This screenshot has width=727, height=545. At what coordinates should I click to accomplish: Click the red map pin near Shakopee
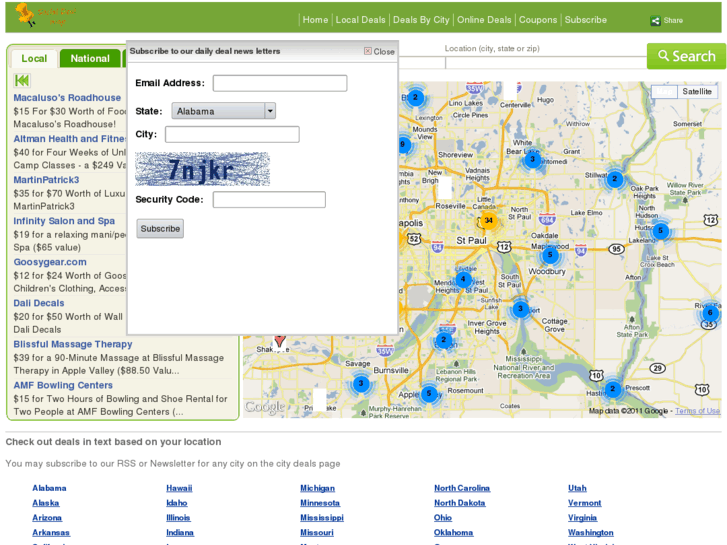tap(280, 341)
